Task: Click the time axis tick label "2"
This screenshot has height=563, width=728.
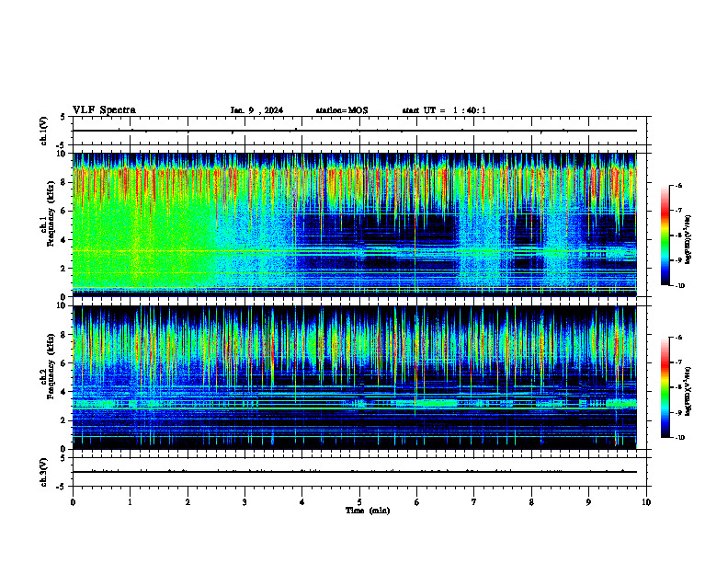Action: pyautogui.click(x=188, y=502)
